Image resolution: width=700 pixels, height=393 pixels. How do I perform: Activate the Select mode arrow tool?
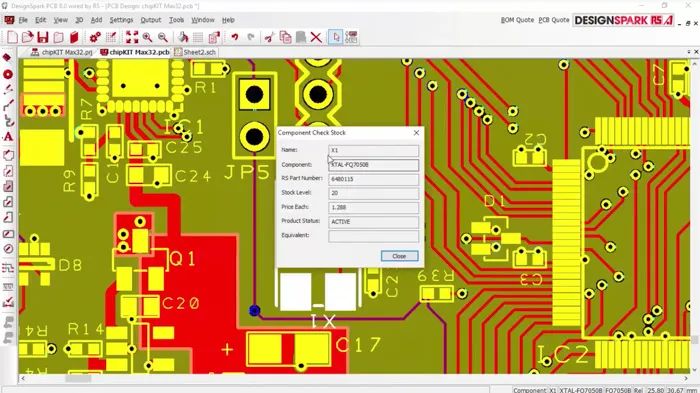[336, 37]
